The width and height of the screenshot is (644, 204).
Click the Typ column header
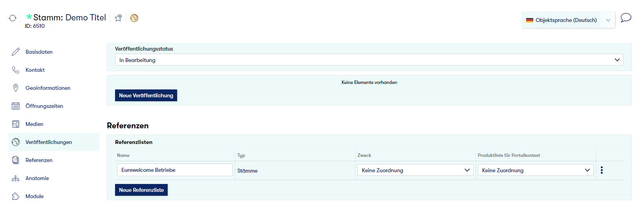tap(241, 155)
